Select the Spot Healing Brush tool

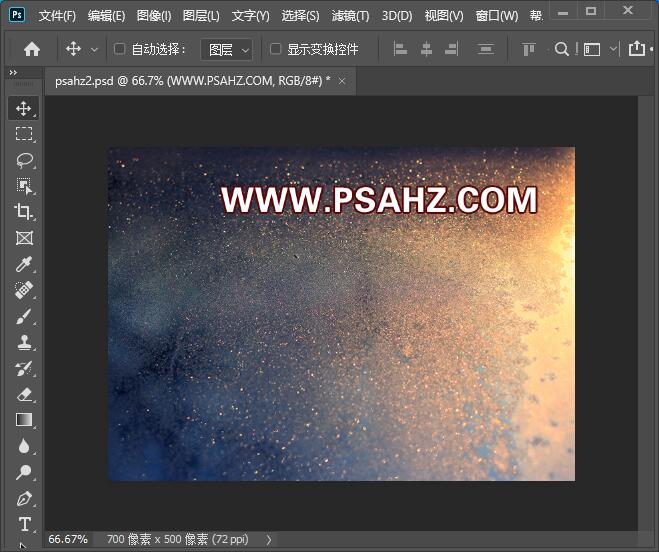tap(24, 290)
